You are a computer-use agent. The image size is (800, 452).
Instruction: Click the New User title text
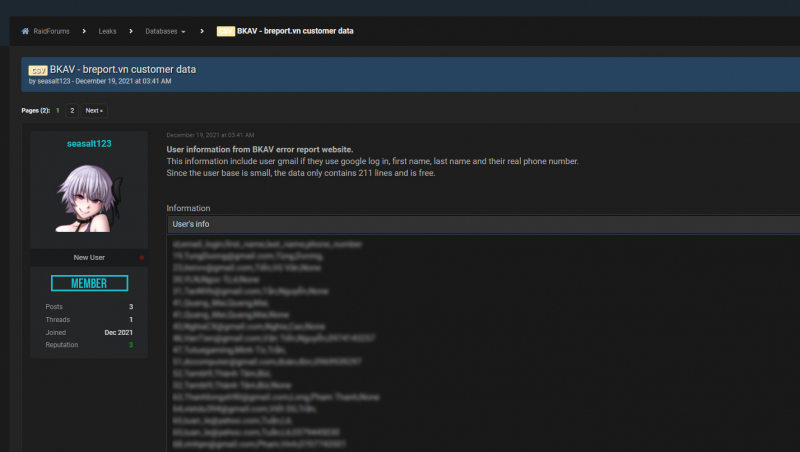[89, 258]
